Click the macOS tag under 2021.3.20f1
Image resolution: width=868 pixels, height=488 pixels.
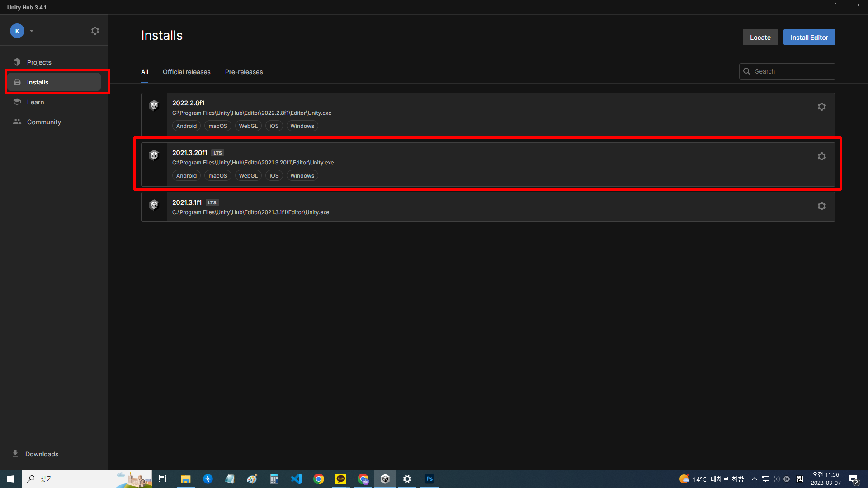point(218,176)
